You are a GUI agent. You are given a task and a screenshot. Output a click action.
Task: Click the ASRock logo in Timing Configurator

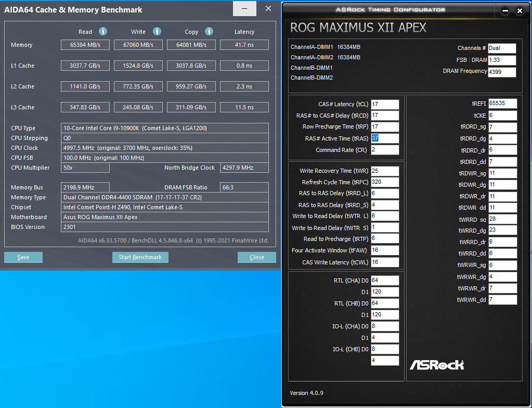[x=437, y=365]
